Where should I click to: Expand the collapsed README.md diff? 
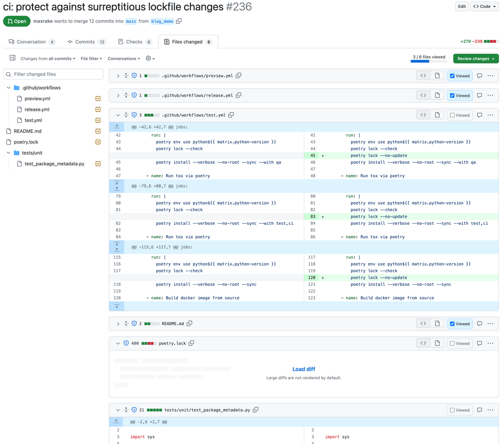tap(118, 324)
